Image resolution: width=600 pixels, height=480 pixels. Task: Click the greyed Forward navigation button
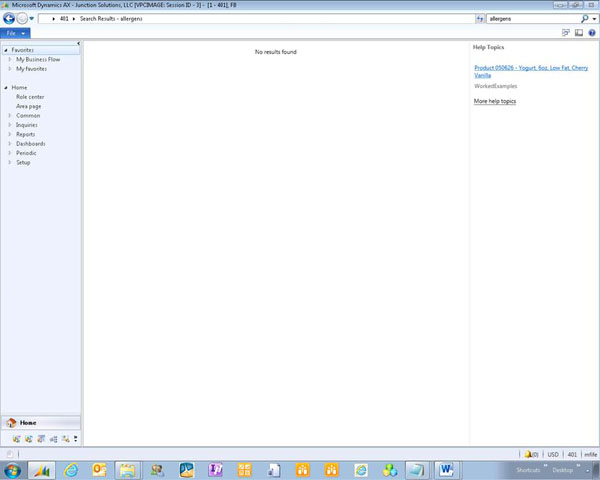[22, 18]
